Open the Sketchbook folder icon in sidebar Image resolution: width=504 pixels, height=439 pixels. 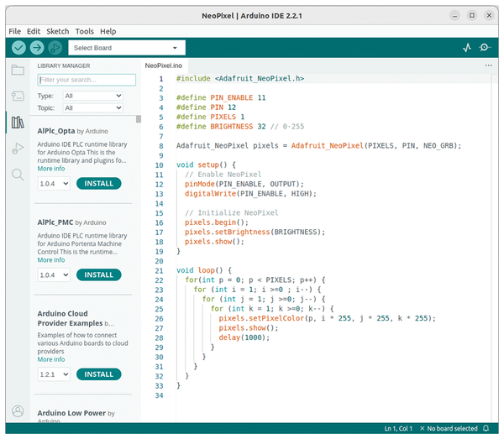coord(18,70)
